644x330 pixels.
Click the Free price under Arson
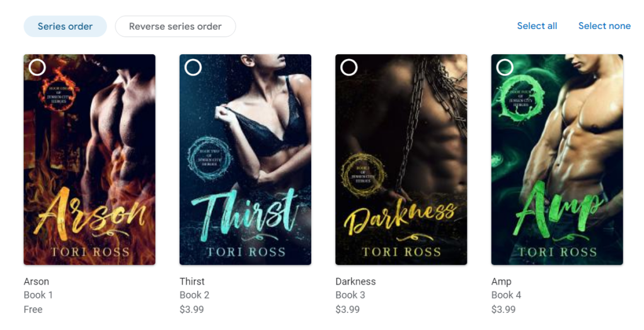tap(33, 309)
